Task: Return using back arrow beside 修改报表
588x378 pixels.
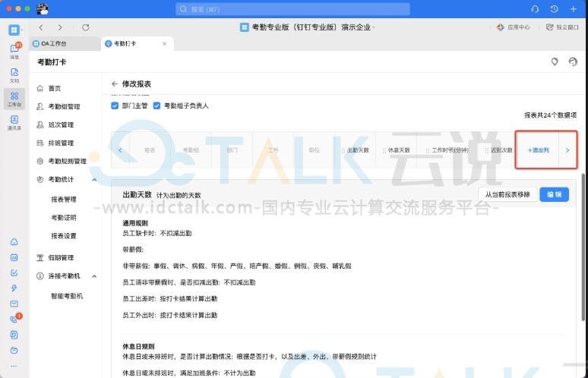Action: click(x=115, y=84)
